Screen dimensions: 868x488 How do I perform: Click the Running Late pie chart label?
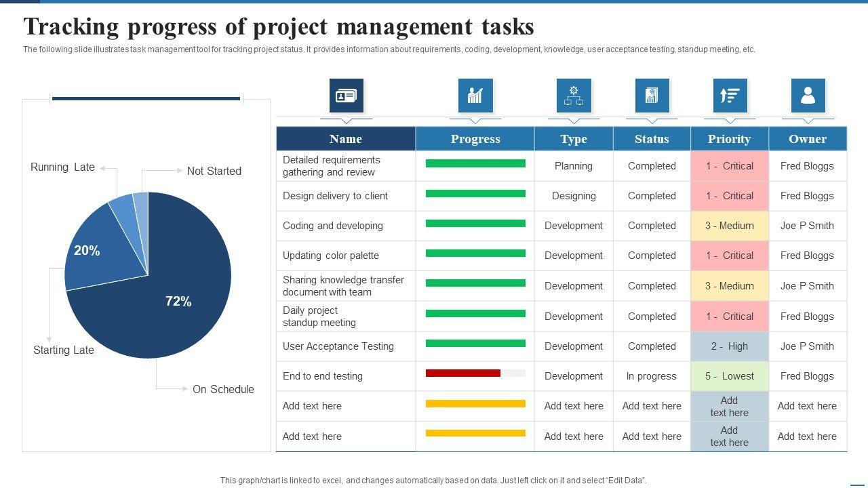click(x=62, y=167)
